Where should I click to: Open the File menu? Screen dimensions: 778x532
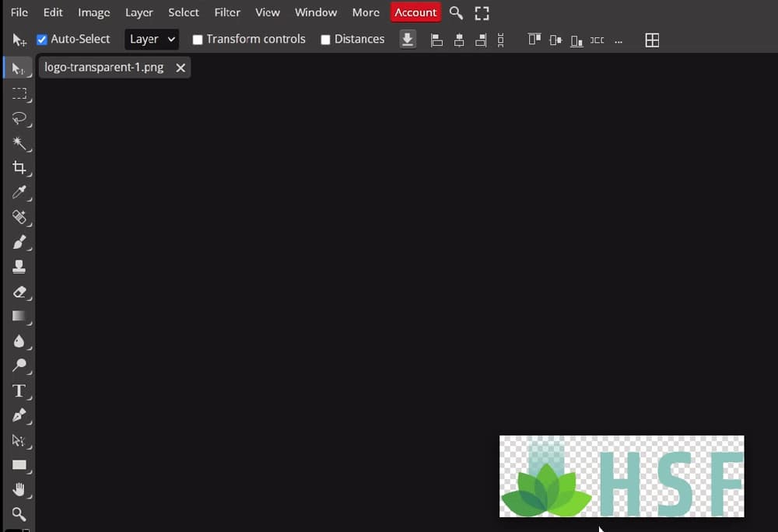(x=19, y=12)
